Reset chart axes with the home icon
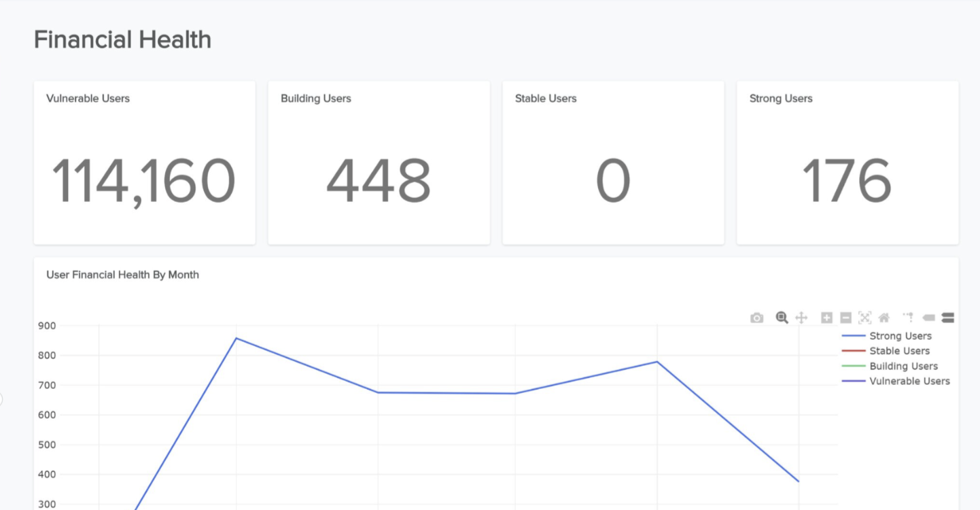The height and width of the screenshot is (510, 980). (884, 317)
